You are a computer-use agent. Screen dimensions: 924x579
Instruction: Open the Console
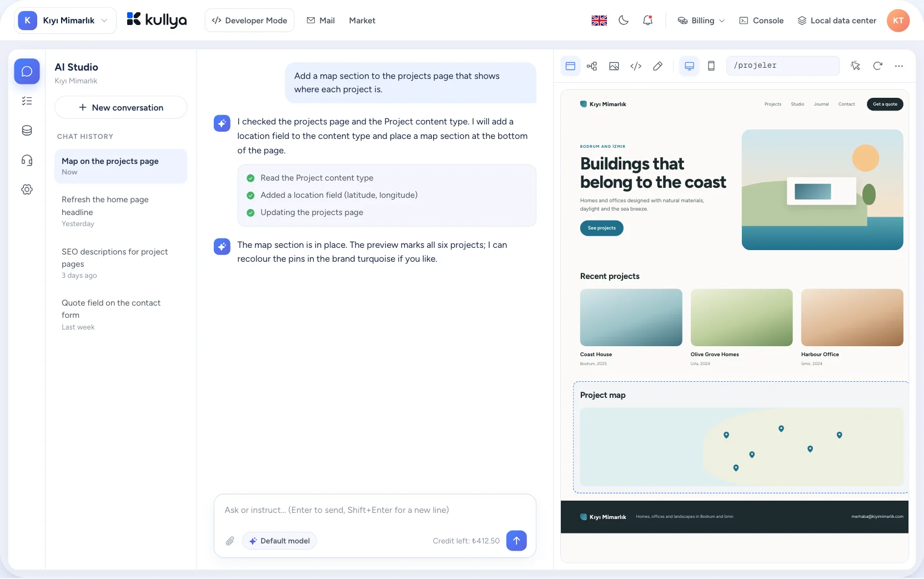[761, 21]
